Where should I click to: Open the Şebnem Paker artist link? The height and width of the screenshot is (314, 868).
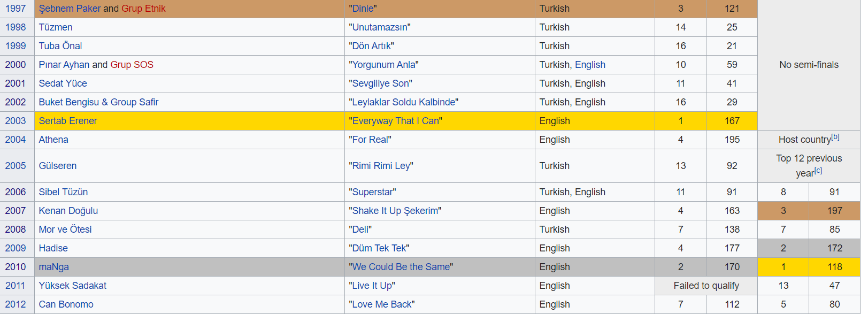(x=70, y=9)
